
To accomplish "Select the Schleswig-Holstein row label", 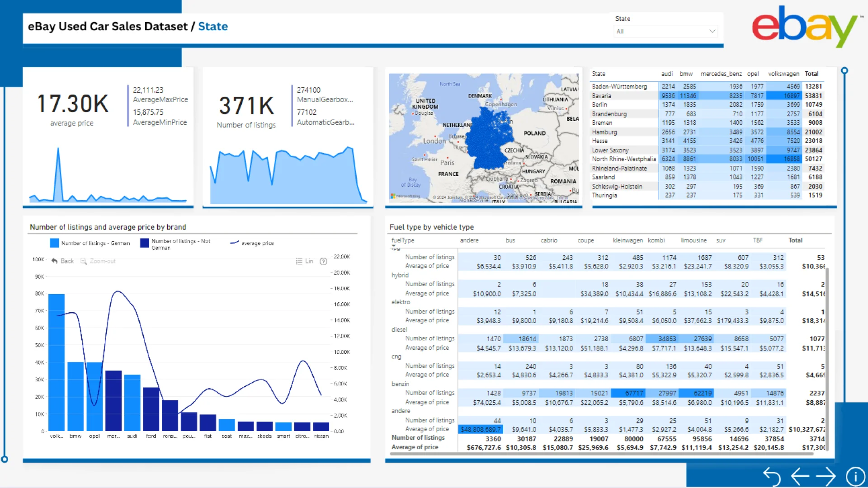I will tap(617, 186).
